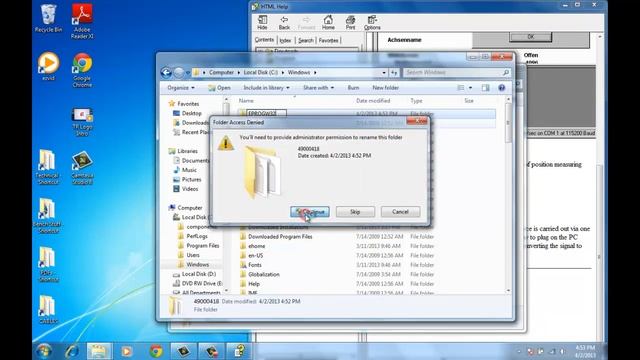Click the Options icon in HTML Help
This screenshot has height=360, width=640.
(372, 22)
